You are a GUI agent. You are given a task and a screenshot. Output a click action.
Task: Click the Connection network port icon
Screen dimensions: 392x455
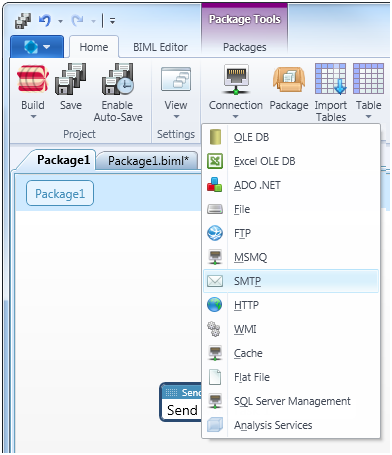tap(236, 79)
